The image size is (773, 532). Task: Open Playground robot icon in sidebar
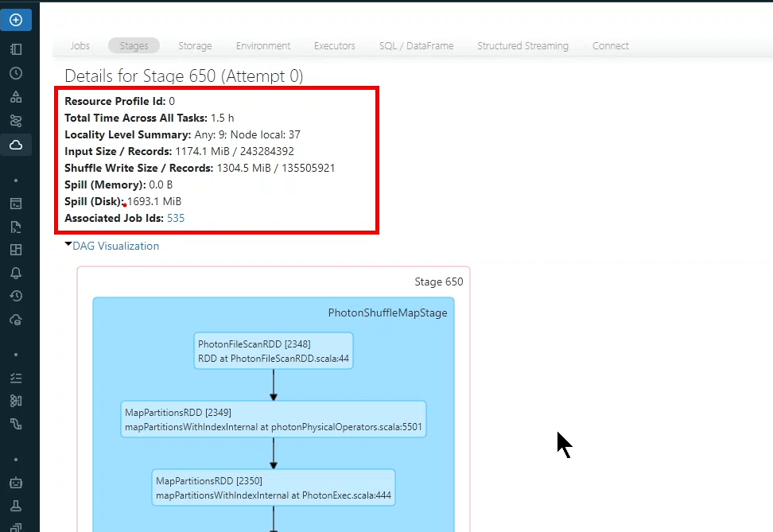16,482
